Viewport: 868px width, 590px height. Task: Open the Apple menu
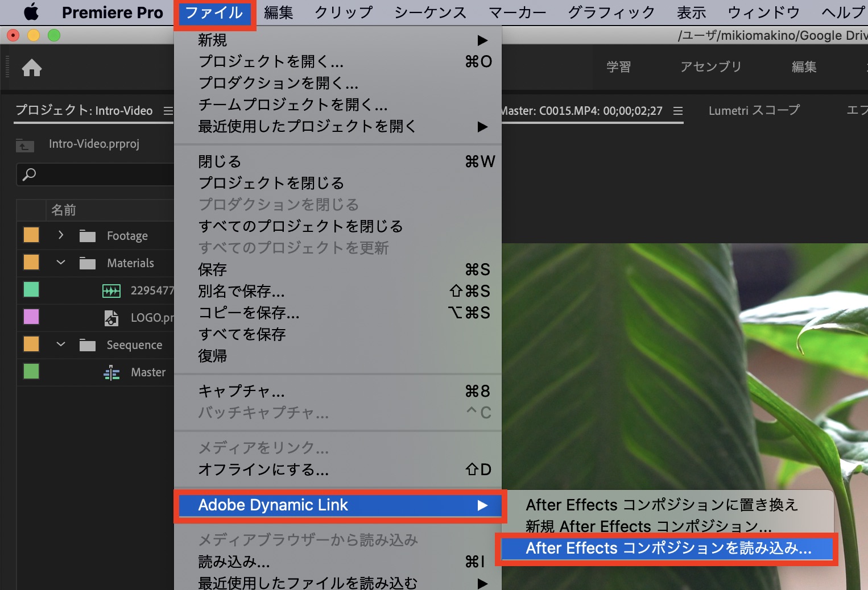(x=31, y=12)
